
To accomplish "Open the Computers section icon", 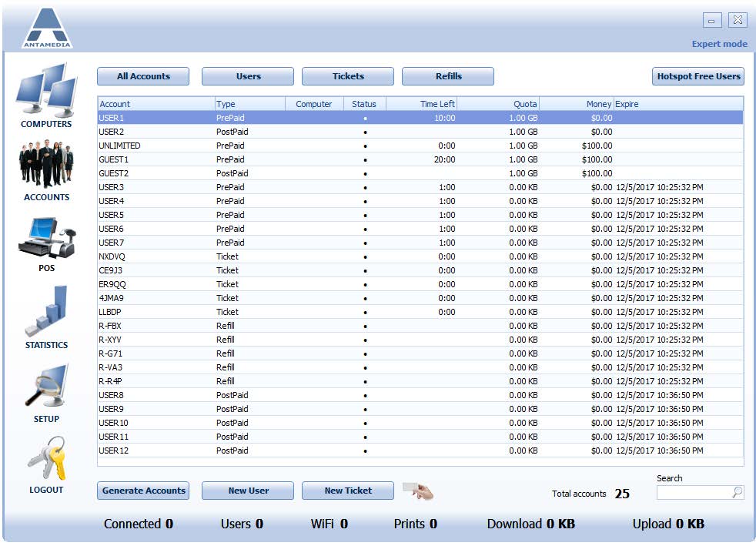I will tap(46, 91).
